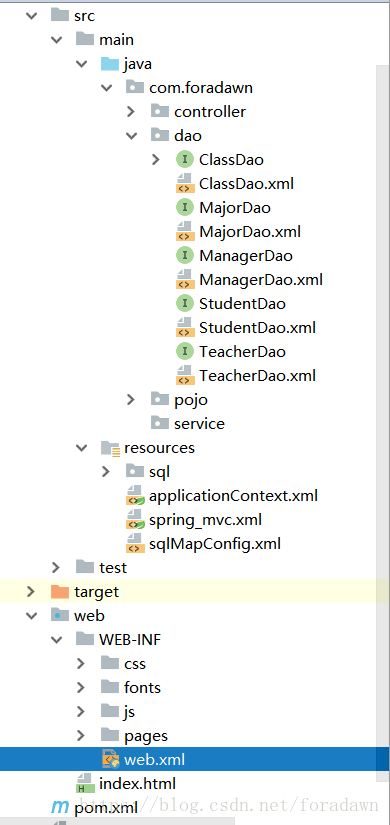Select the web.xml file name
Viewport: 390px width, 825px height.
(x=154, y=760)
